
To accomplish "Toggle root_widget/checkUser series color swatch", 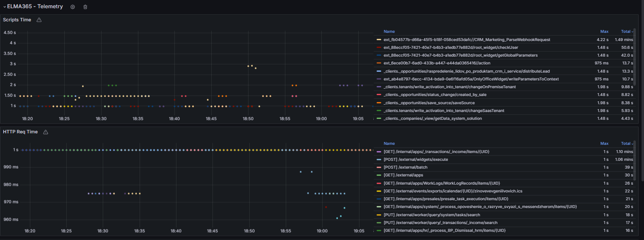I will pyautogui.click(x=379, y=48).
